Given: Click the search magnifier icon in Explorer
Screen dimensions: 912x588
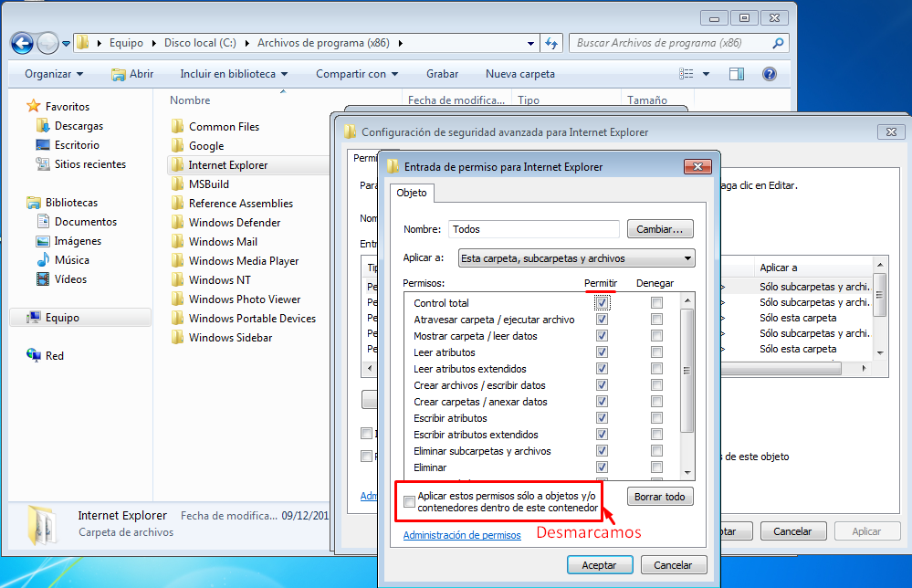Looking at the screenshot, I should [x=778, y=43].
